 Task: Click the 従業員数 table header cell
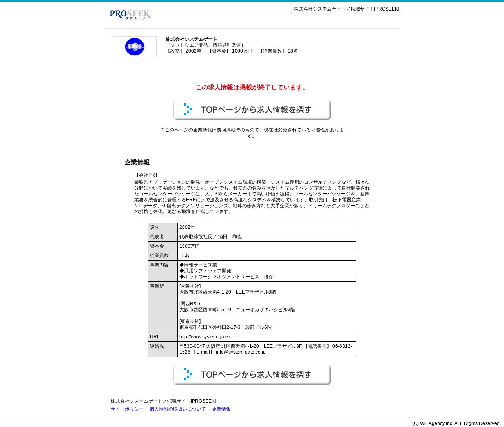(163, 256)
